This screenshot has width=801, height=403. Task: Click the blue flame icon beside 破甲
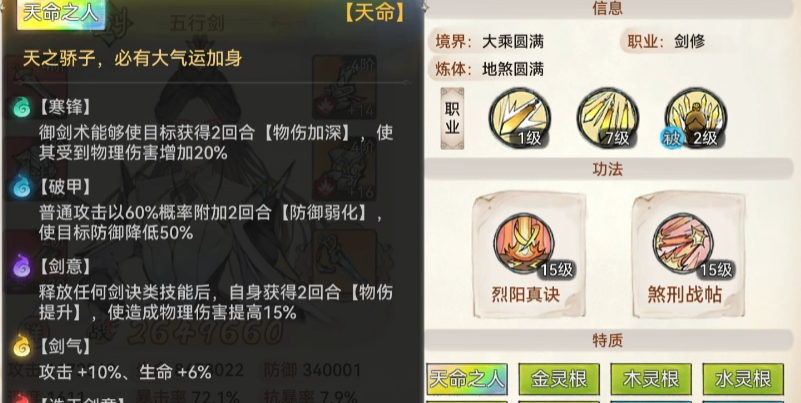tap(21, 186)
